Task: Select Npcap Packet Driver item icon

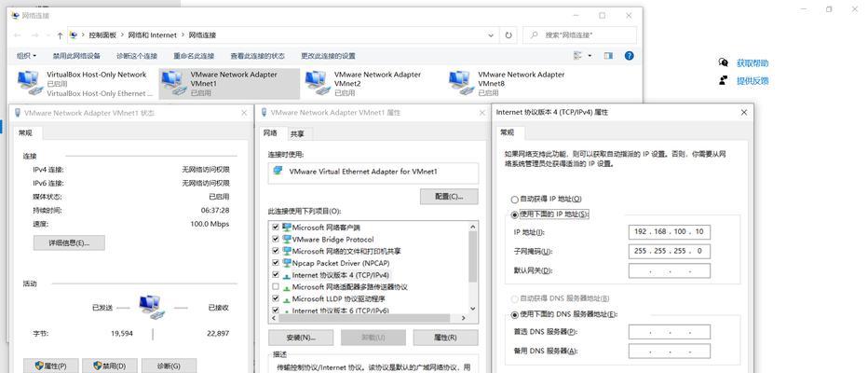Action: pyautogui.click(x=287, y=263)
